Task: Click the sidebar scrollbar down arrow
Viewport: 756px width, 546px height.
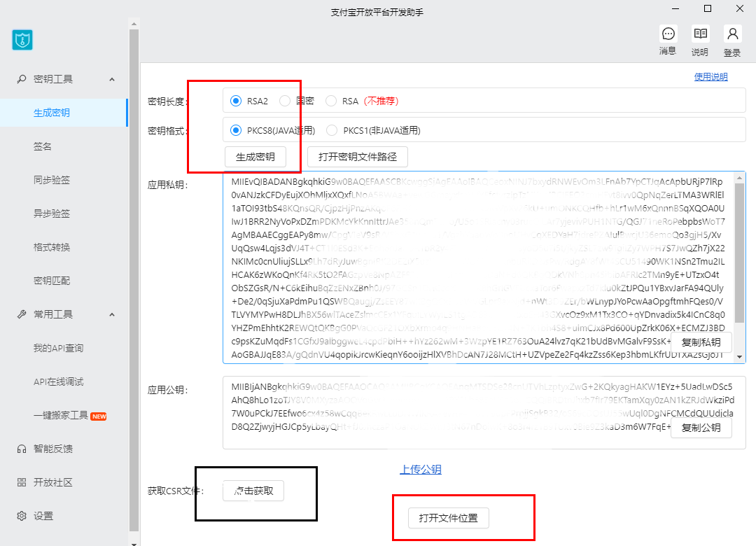Action: (x=134, y=543)
